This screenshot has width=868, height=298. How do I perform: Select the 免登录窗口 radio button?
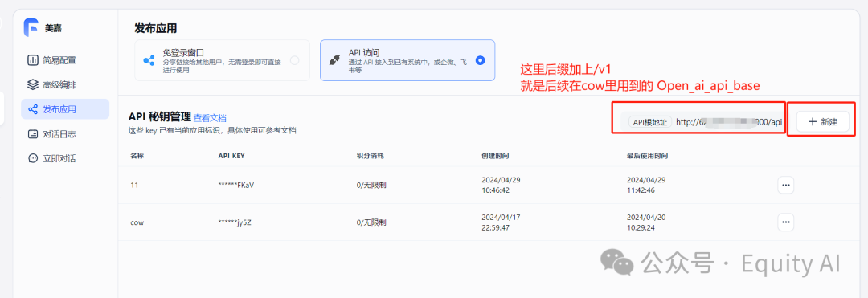(294, 60)
